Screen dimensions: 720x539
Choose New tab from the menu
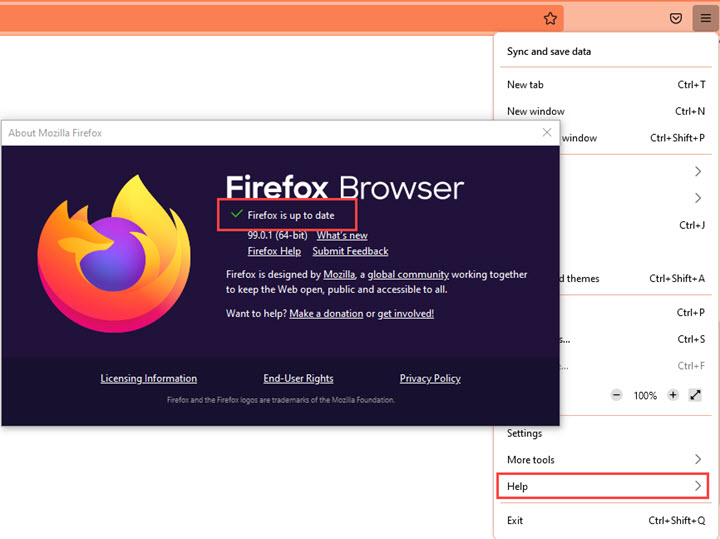pyautogui.click(x=606, y=84)
